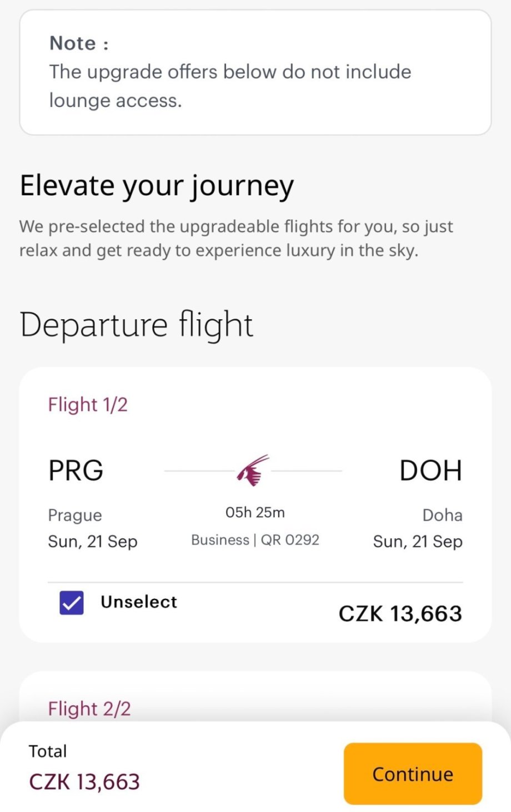511x812 pixels.
Task: Tap the 05h 25m flight duration
Action: point(255,512)
